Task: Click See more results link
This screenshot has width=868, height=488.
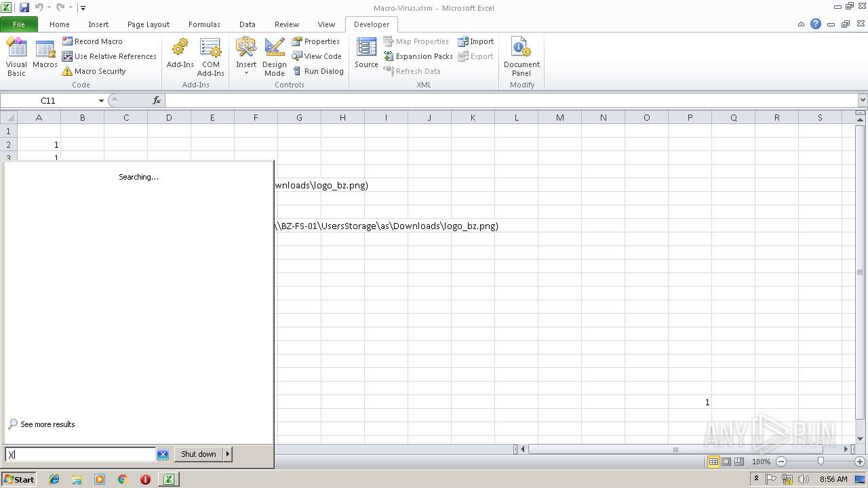Action: tap(47, 424)
